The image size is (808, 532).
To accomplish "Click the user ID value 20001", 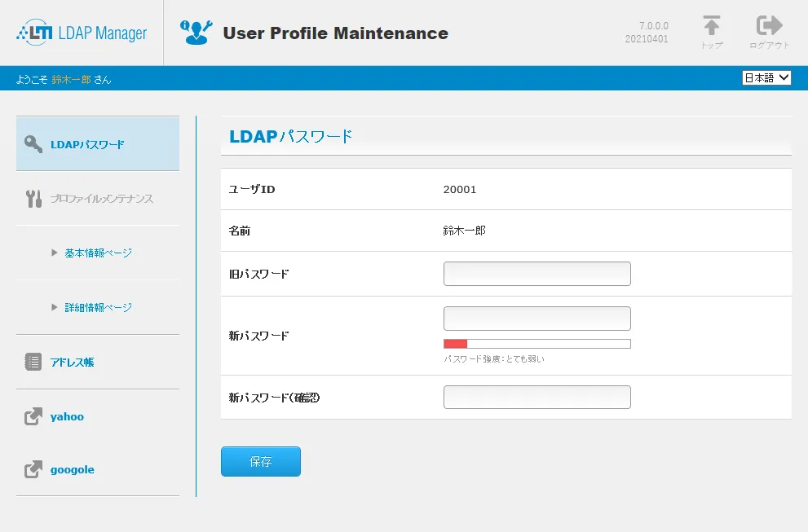I will [x=460, y=190].
